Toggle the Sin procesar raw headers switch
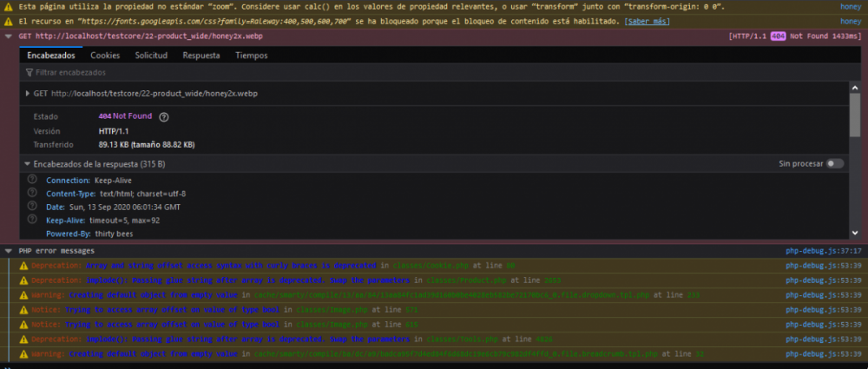Viewport: 868px width, 369px height. click(x=834, y=163)
